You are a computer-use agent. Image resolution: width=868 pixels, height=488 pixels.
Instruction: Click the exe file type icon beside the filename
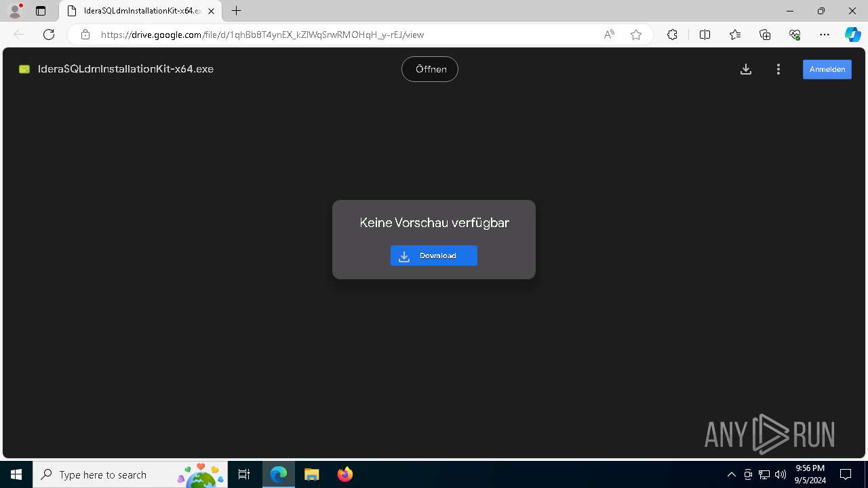pos(24,69)
